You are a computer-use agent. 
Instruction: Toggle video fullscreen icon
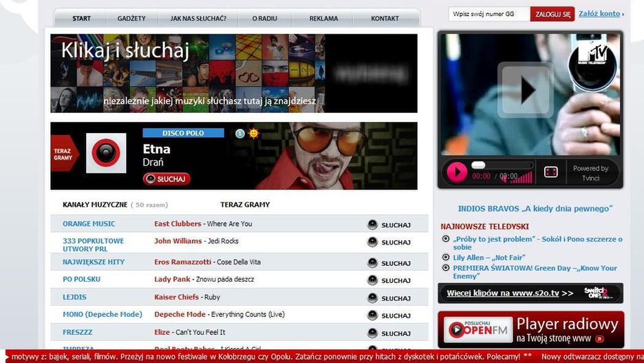[550, 172]
